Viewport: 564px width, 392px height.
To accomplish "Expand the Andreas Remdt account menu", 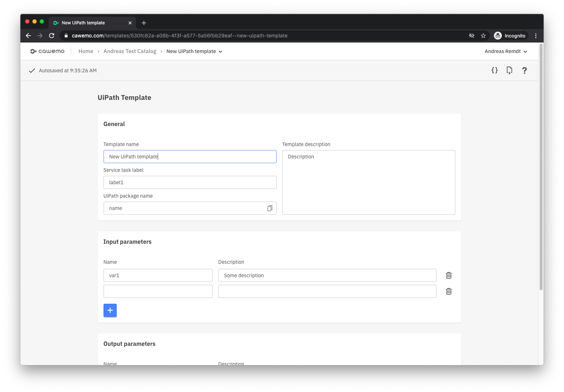I will tap(506, 51).
